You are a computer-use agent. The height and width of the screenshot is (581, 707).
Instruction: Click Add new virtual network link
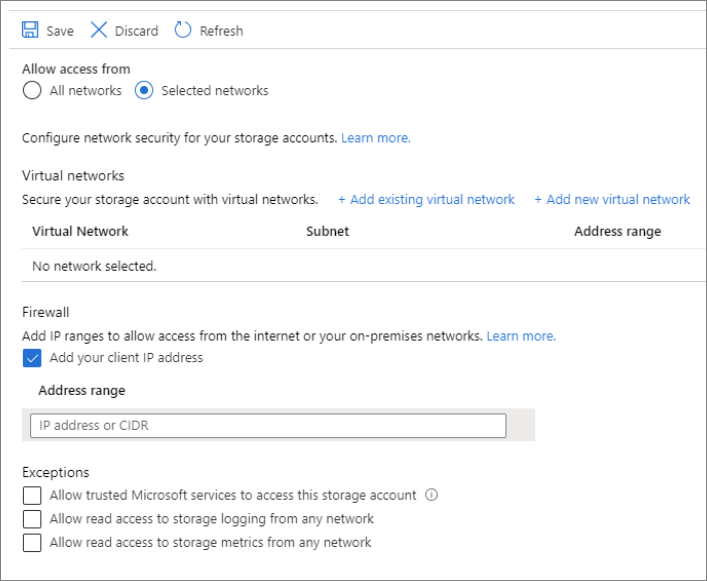tap(612, 200)
